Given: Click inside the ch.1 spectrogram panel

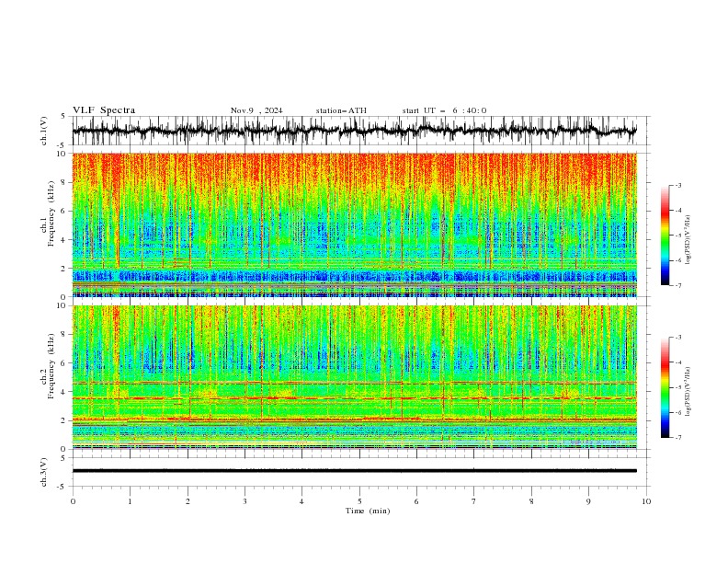Looking at the screenshot, I should pos(354,224).
